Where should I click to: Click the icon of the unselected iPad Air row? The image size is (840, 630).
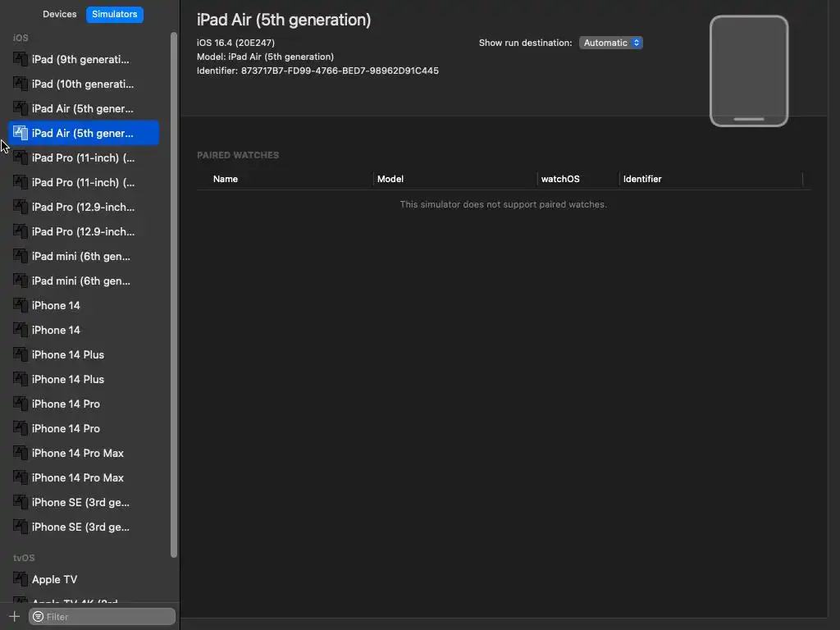pos(21,108)
